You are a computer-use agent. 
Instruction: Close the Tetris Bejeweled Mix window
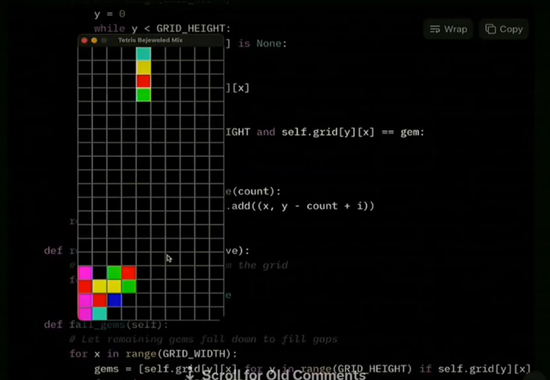pos(84,40)
